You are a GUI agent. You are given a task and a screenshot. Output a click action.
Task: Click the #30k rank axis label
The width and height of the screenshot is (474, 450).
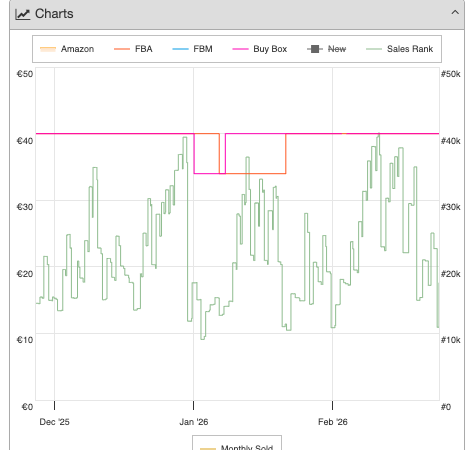[451, 207]
